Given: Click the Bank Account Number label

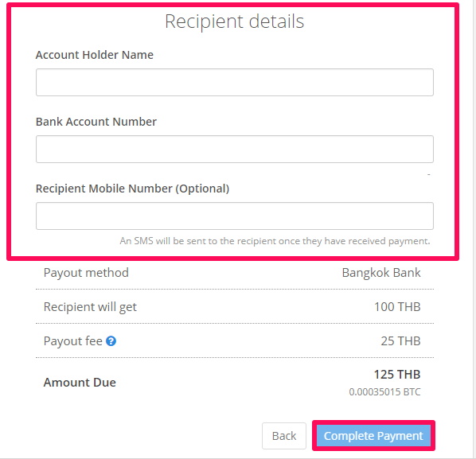Looking at the screenshot, I should tap(96, 122).
